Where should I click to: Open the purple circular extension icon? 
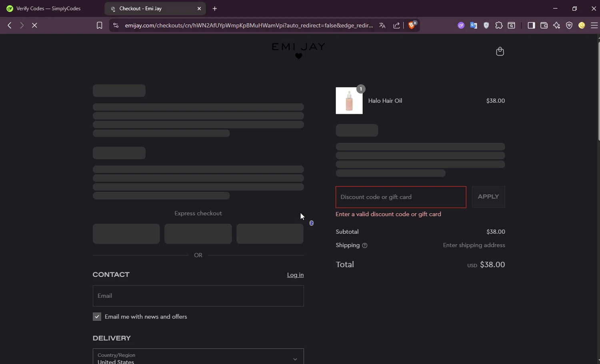[x=461, y=26]
